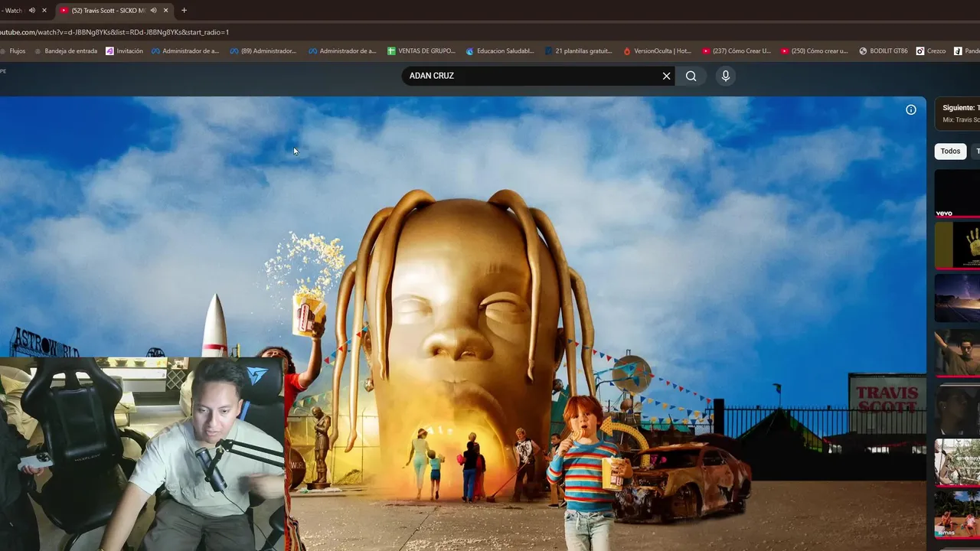Open the Educacion Saludable bookmark
This screenshot has width=980, height=551.
pyautogui.click(x=500, y=51)
